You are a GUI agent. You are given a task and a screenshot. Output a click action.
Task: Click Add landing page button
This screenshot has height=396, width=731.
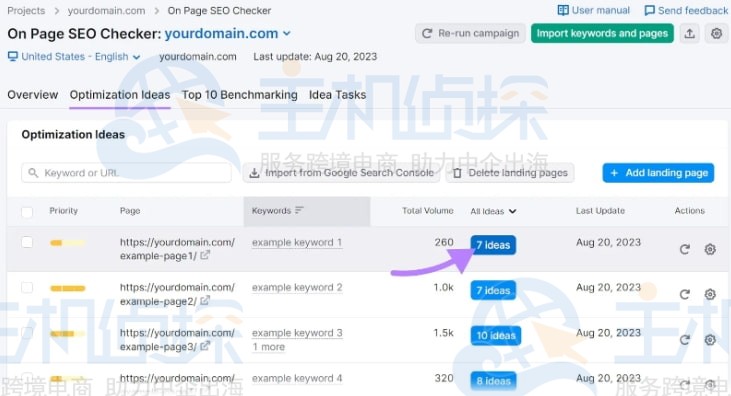tap(658, 173)
